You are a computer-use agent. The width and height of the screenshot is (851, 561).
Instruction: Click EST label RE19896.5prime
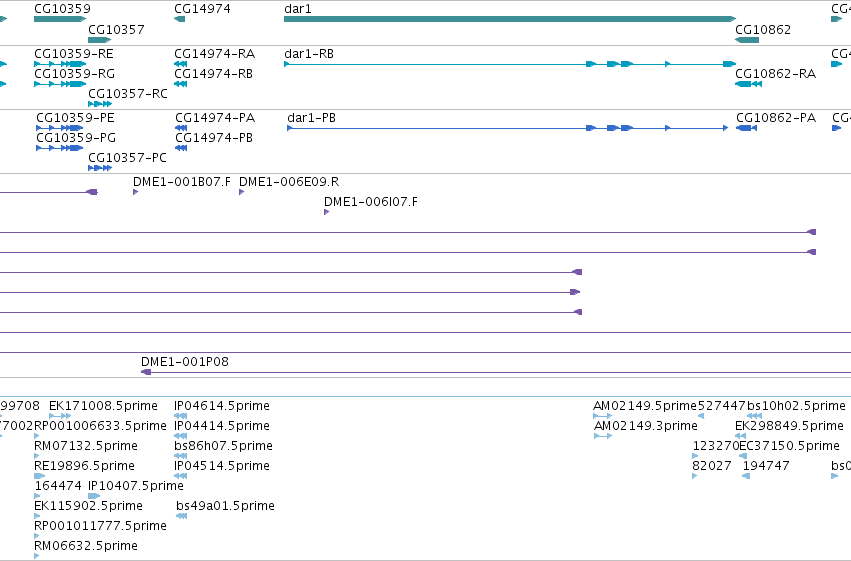(84, 466)
